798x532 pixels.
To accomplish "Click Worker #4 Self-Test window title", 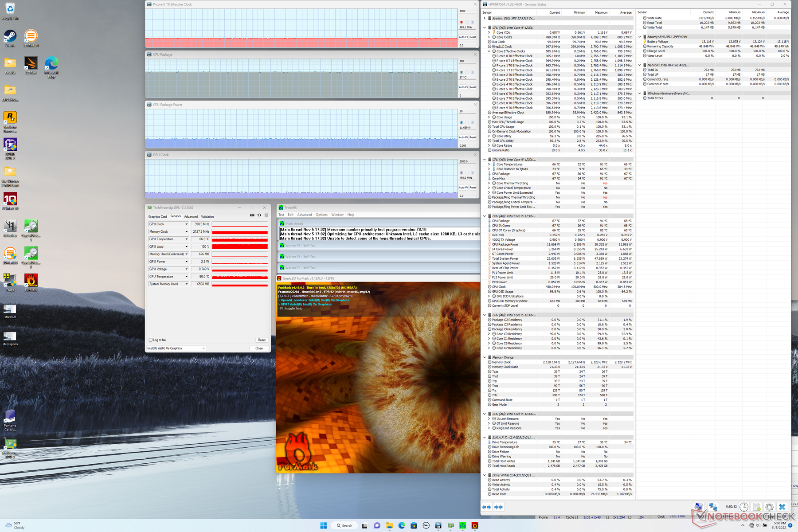I will click(301, 267).
